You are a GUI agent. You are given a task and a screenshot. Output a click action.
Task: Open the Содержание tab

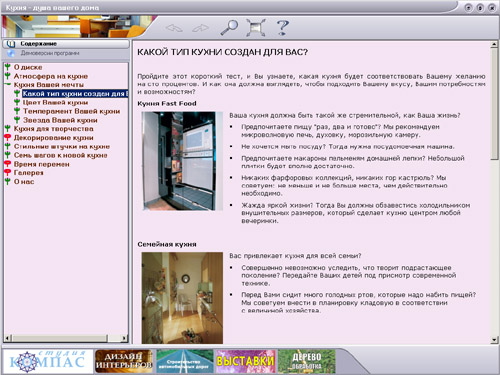tap(66, 44)
